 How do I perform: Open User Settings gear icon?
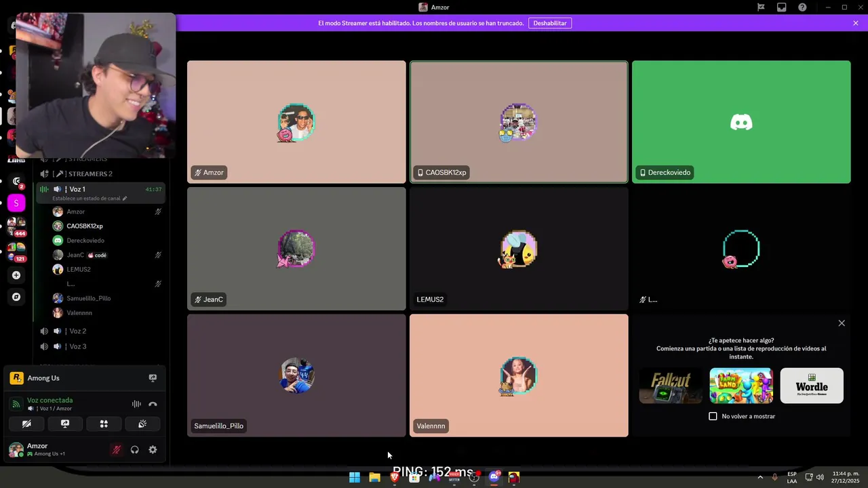pyautogui.click(x=153, y=449)
